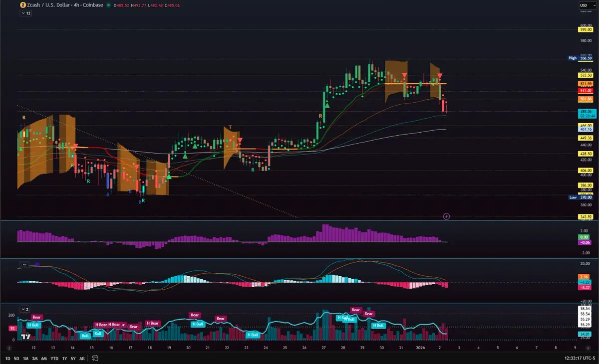Click the 449.36 yellow price label
Screen dimensions: 599x364
[585, 138]
